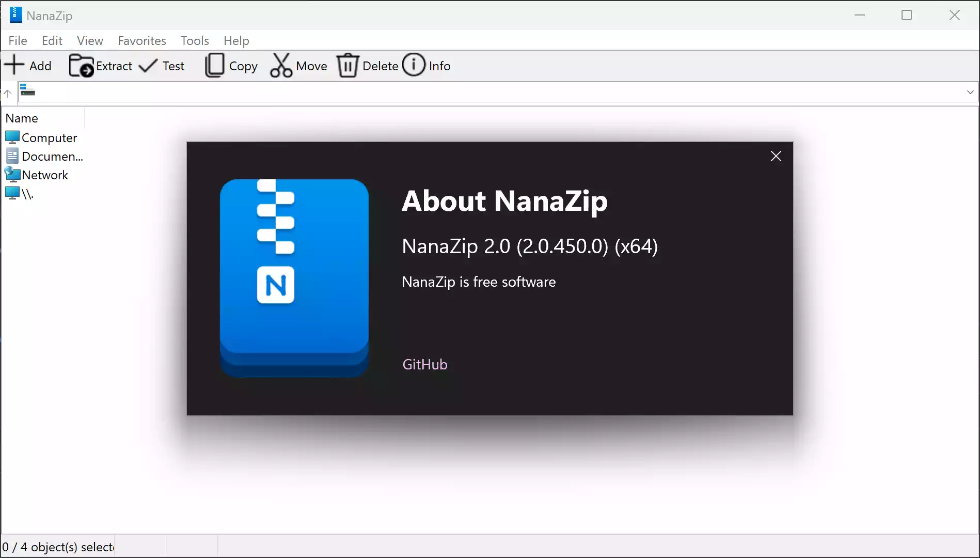The image size is (980, 558).
Task: Use the Move tool
Action: pyautogui.click(x=298, y=65)
